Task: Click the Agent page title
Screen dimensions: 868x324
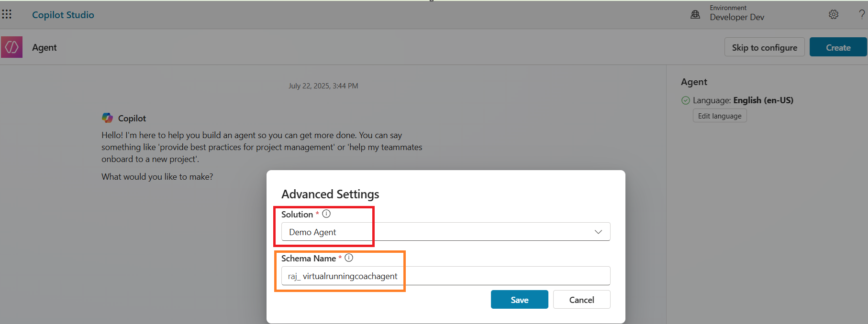Action: [x=44, y=47]
